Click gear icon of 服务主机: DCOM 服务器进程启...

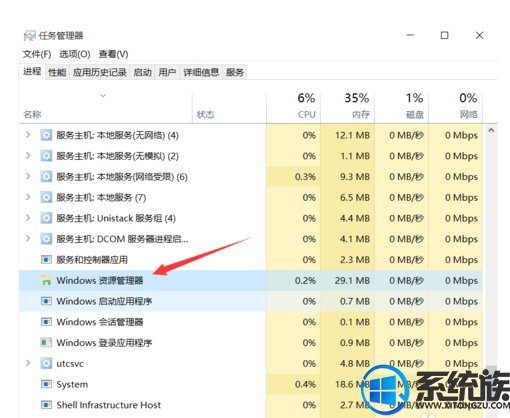(46, 239)
